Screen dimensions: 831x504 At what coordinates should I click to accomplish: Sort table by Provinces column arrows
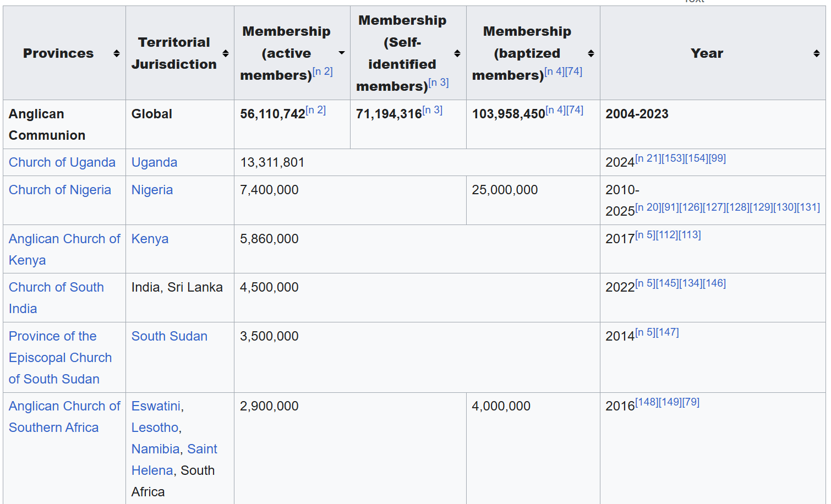coord(117,53)
